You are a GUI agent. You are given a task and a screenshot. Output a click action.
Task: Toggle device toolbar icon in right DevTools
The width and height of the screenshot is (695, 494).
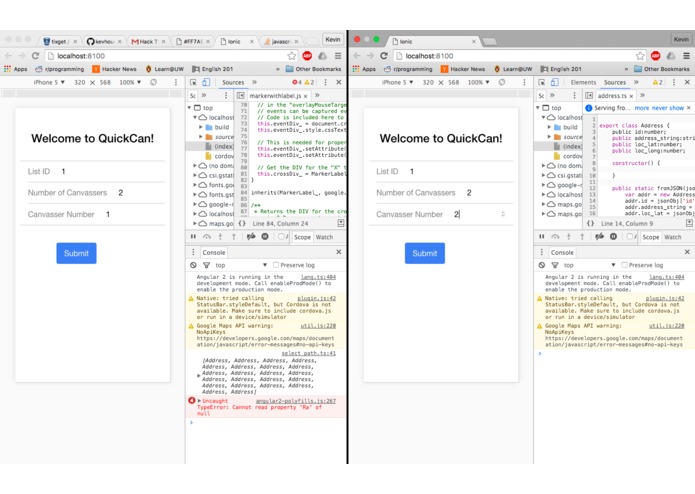(554, 82)
